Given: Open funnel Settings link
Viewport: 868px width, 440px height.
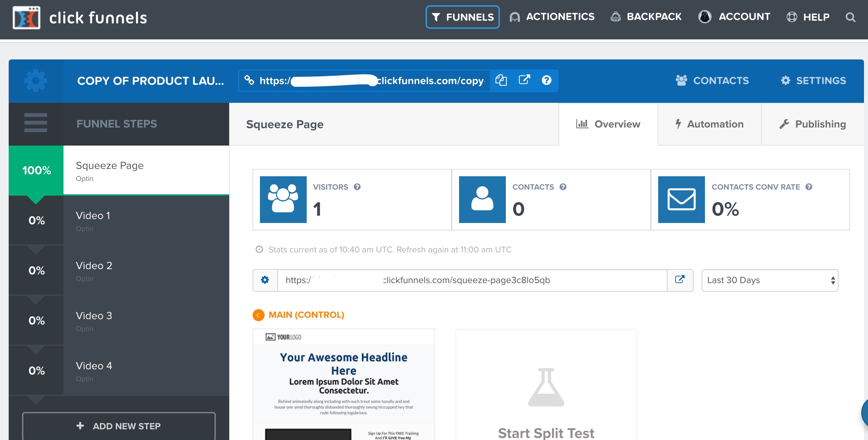Looking at the screenshot, I should 814,80.
